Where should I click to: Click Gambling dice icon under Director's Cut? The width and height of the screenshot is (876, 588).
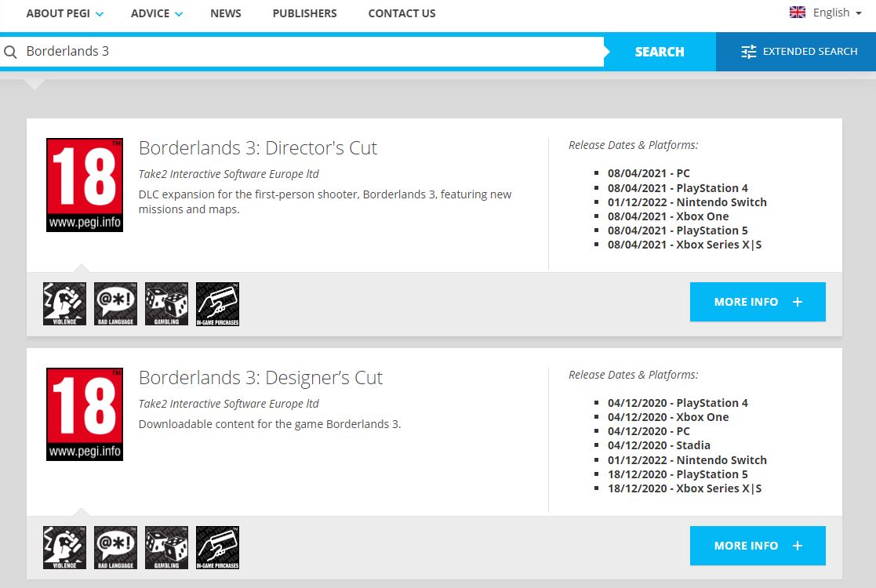pyautogui.click(x=166, y=303)
